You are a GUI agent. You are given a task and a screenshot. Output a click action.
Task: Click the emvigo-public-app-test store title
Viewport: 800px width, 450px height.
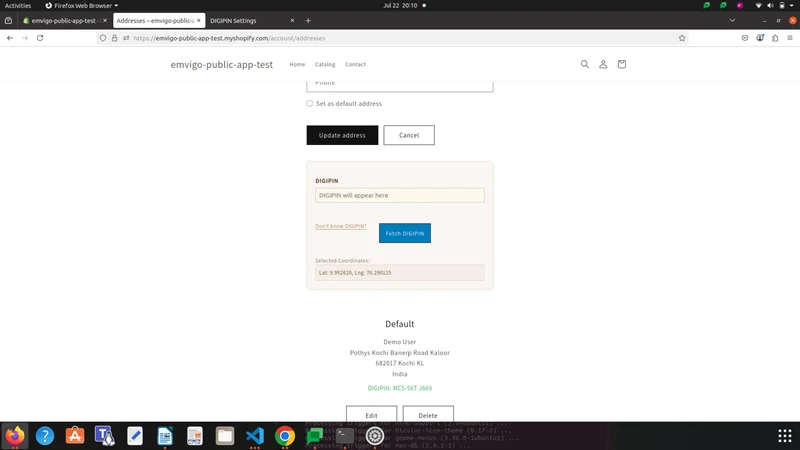pyautogui.click(x=221, y=65)
